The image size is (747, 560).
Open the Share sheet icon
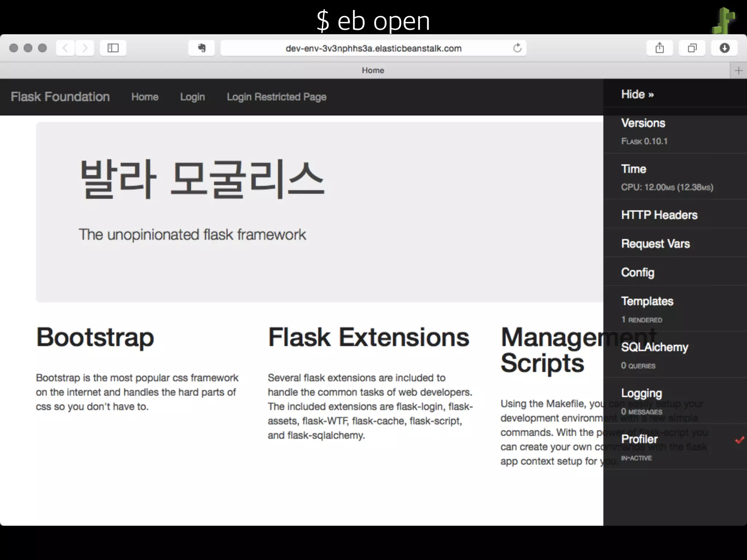(659, 48)
